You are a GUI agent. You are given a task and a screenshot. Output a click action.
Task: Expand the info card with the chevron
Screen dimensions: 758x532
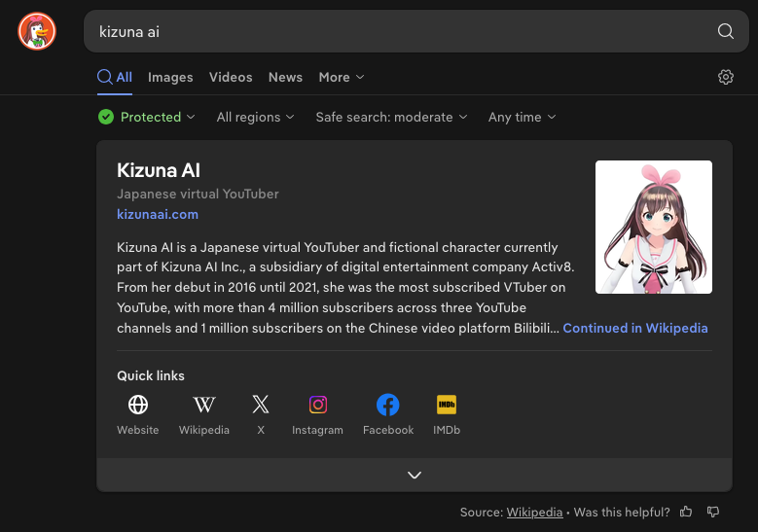(x=415, y=475)
